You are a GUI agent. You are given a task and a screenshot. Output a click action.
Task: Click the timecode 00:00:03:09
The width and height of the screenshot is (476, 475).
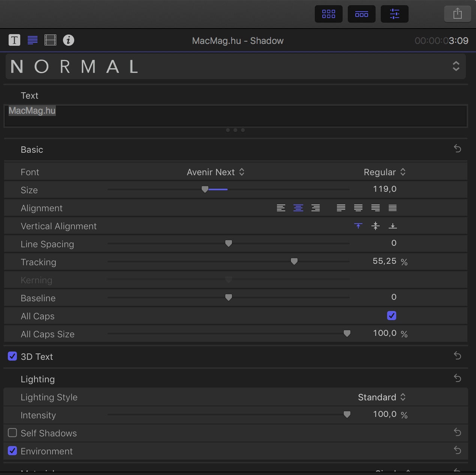[x=442, y=41]
